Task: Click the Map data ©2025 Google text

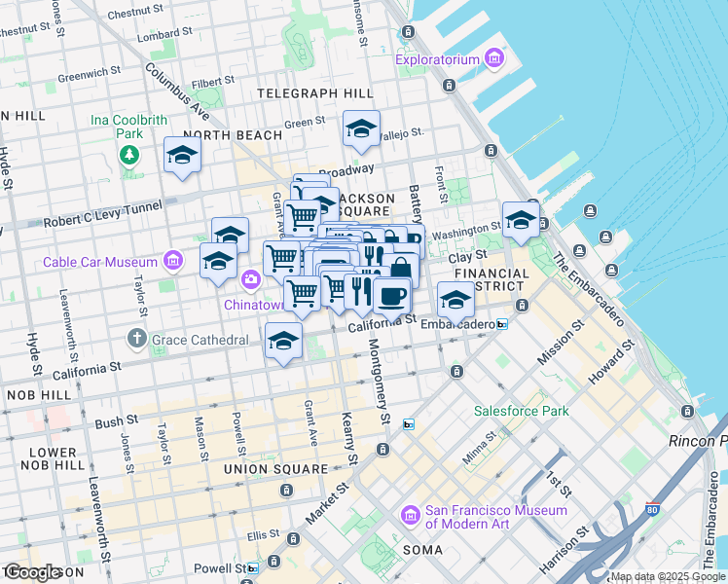Action: point(668,577)
